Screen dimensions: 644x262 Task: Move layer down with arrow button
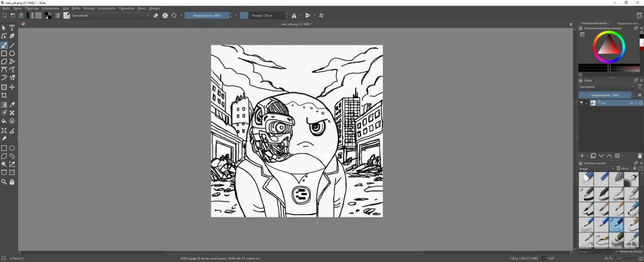click(602, 155)
